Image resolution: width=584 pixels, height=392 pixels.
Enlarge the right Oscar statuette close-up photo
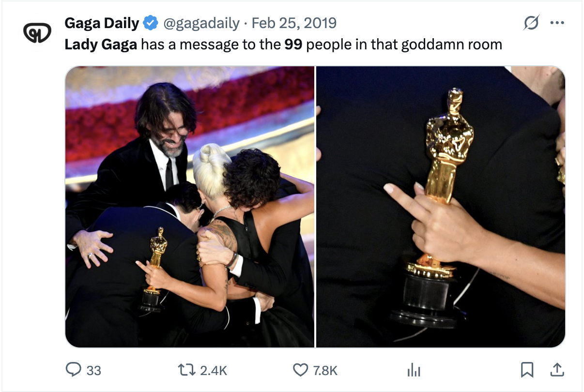[x=441, y=207]
